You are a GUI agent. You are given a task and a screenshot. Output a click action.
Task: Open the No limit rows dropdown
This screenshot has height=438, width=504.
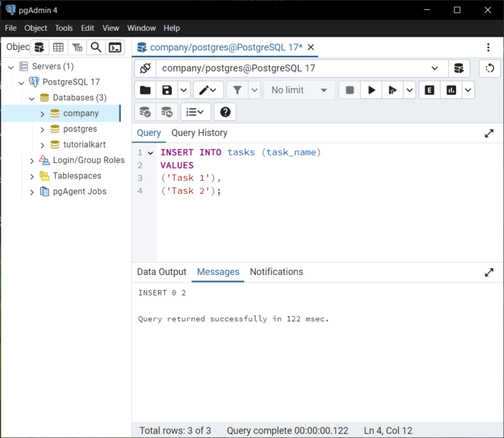[299, 90]
